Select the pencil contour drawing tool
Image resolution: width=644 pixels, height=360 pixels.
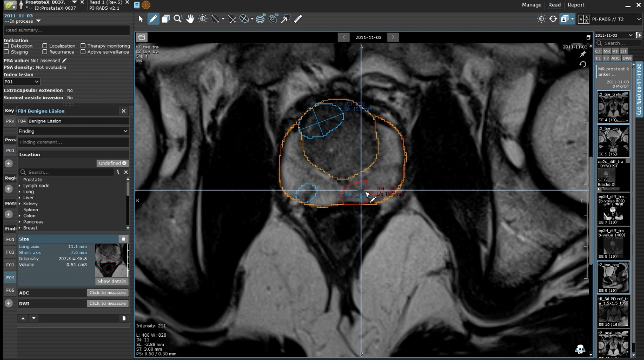pyautogui.click(x=153, y=19)
